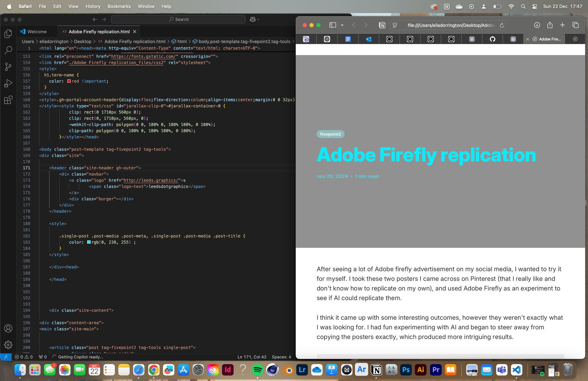Switch to the Google Docs pinned tab
Screen dimensions: 588x381
(348, 39)
